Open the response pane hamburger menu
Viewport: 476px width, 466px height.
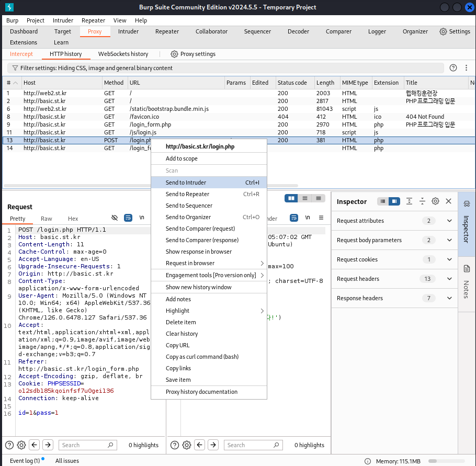pos(321,218)
